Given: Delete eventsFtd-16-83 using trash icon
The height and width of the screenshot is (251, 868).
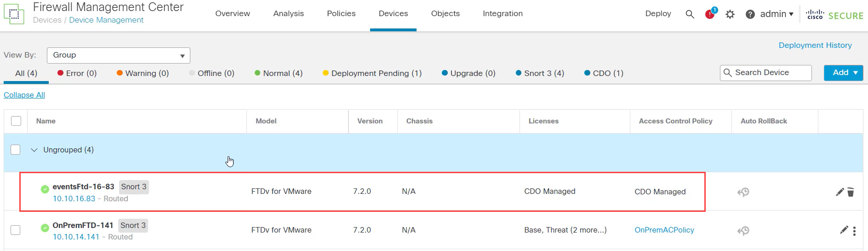Looking at the screenshot, I should pos(851,192).
